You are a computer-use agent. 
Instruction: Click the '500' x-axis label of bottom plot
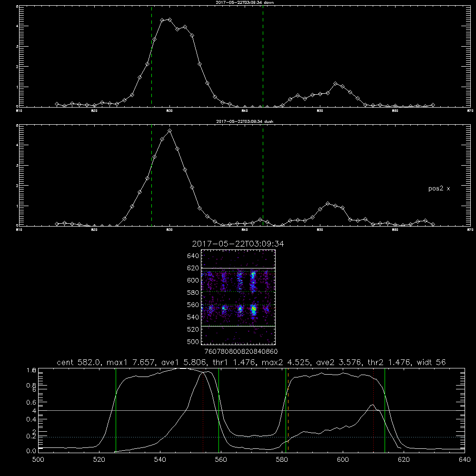(x=38, y=460)
